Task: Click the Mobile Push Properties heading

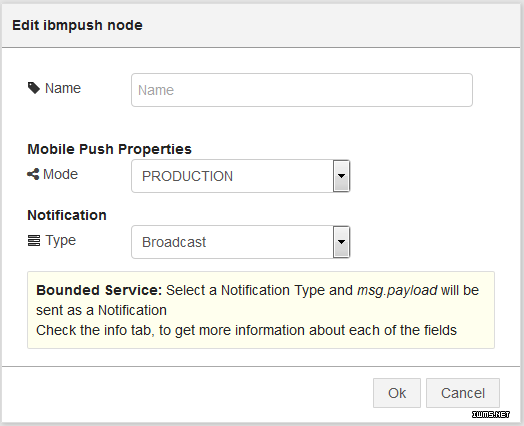Action: click(x=109, y=149)
